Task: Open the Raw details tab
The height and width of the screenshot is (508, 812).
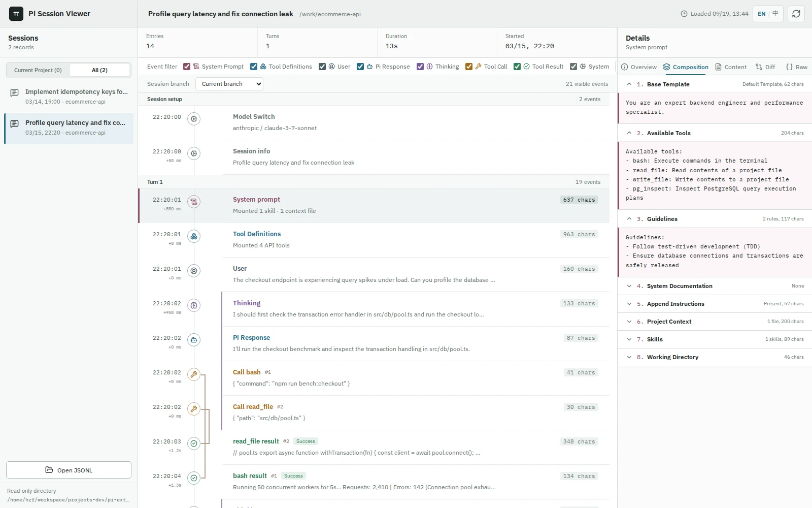Action: pyautogui.click(x=797, y=67)
